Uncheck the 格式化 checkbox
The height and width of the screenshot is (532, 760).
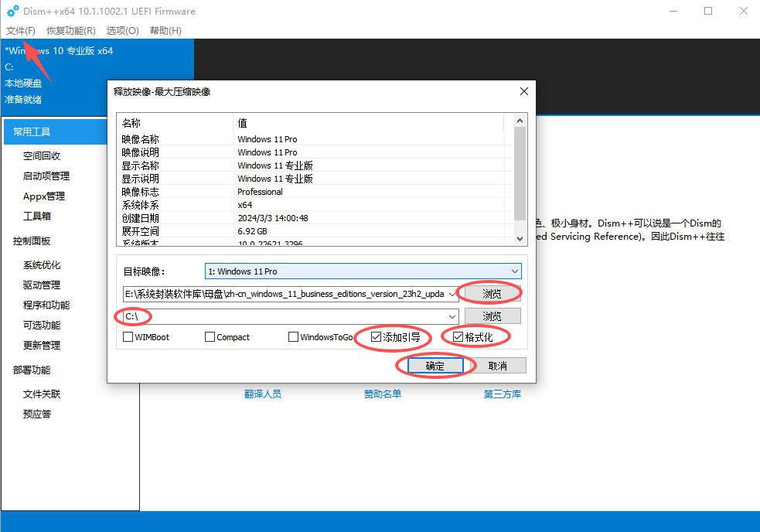pos(458,337)
